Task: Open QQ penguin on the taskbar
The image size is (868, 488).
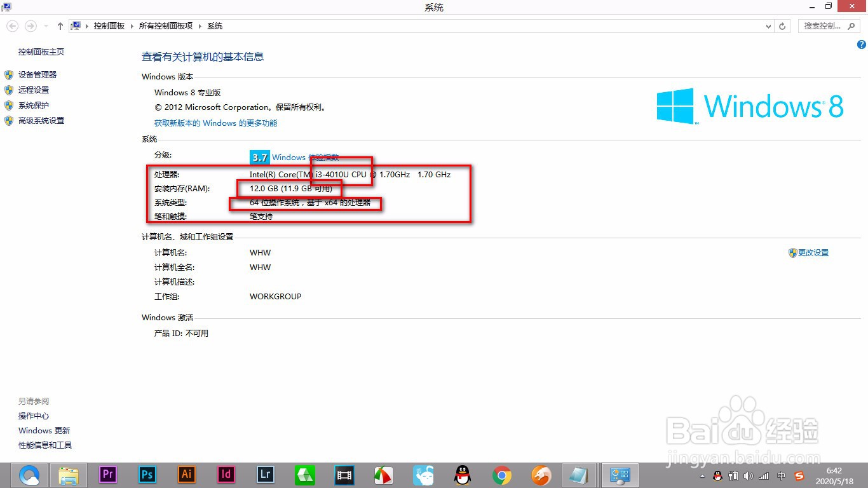Action: [463, 475]
